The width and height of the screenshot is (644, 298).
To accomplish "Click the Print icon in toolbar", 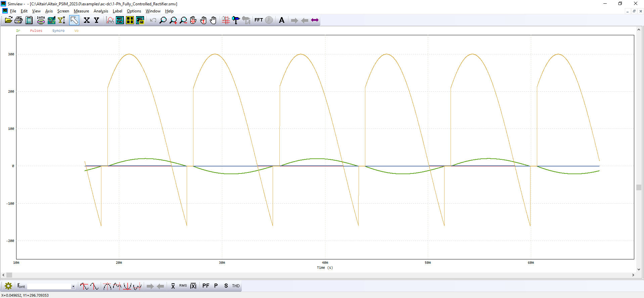I will [x=18, y=20].
